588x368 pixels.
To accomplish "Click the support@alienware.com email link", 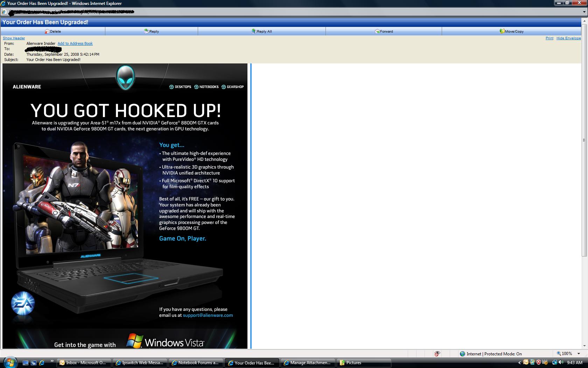I will point(208,315).
